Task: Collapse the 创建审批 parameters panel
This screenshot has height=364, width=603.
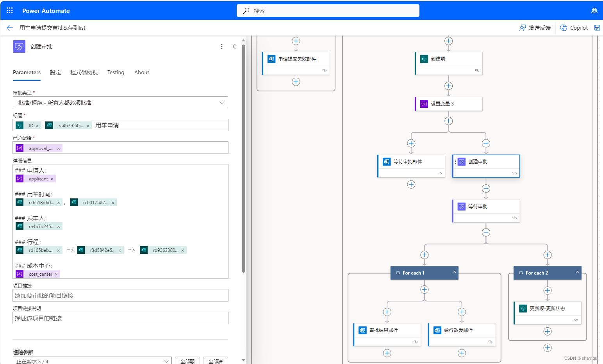Action: 234,46
